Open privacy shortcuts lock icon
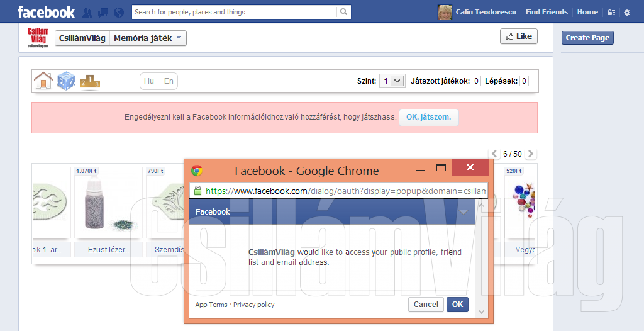 (x=611, y=13)
